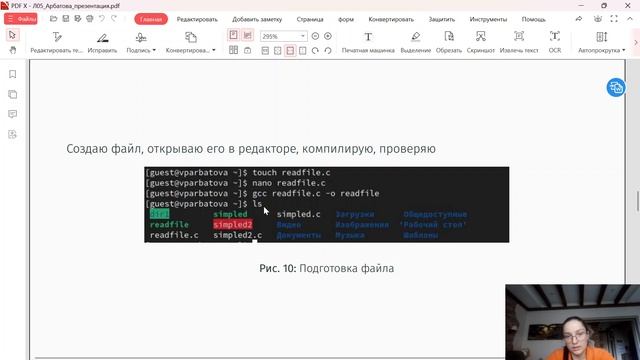Screen dimensions: 640x360
Task: Select the Выделение highlight tool
Action: (x=416, y=42)
